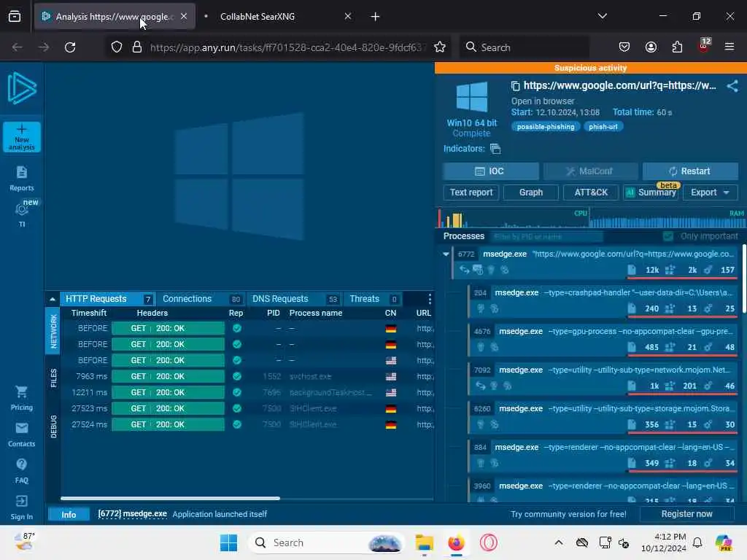
Task: Select the FILES vertical tab
Action: tap(53, 378)
